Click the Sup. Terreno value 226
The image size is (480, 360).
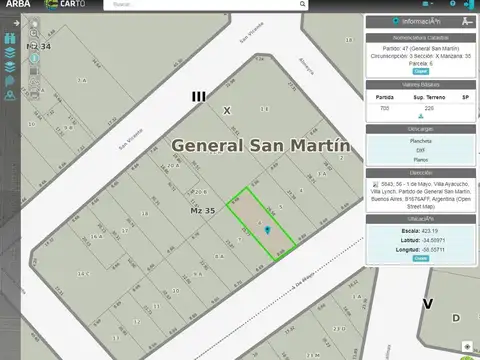point(429,108)
